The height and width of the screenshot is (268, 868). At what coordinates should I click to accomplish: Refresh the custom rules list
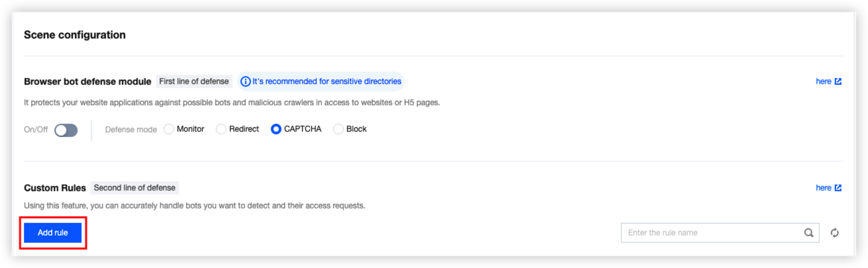tap(835, 233)
